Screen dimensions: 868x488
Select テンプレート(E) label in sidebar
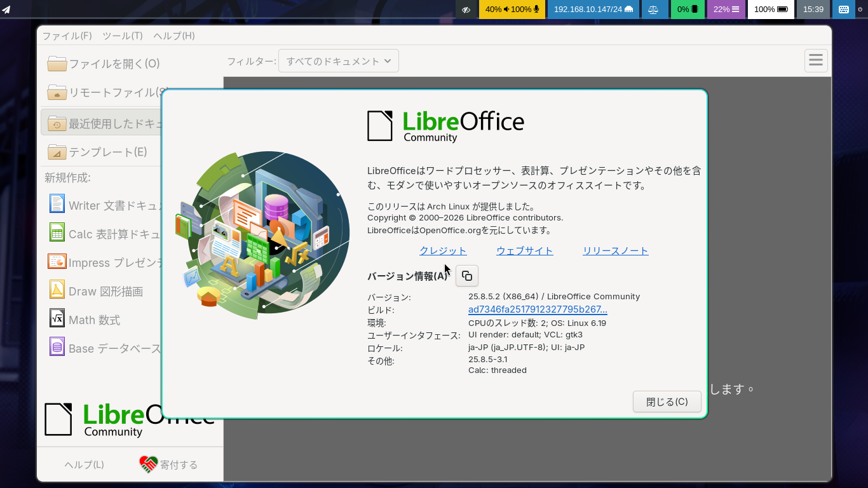[x=108, y=152]
